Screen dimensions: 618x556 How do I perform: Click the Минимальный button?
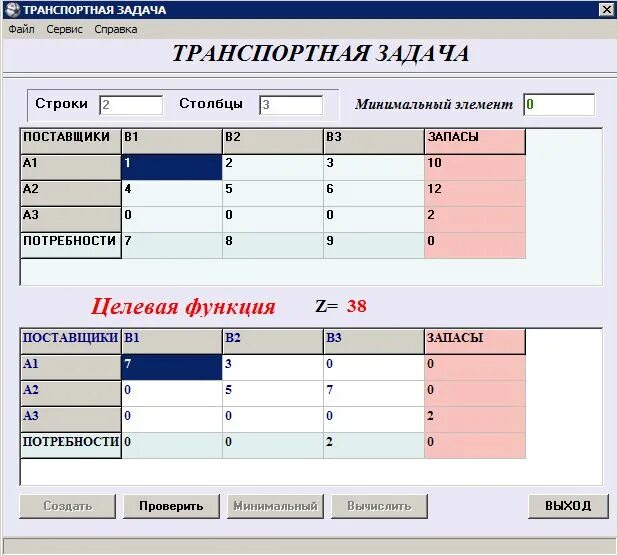point(275,506)
